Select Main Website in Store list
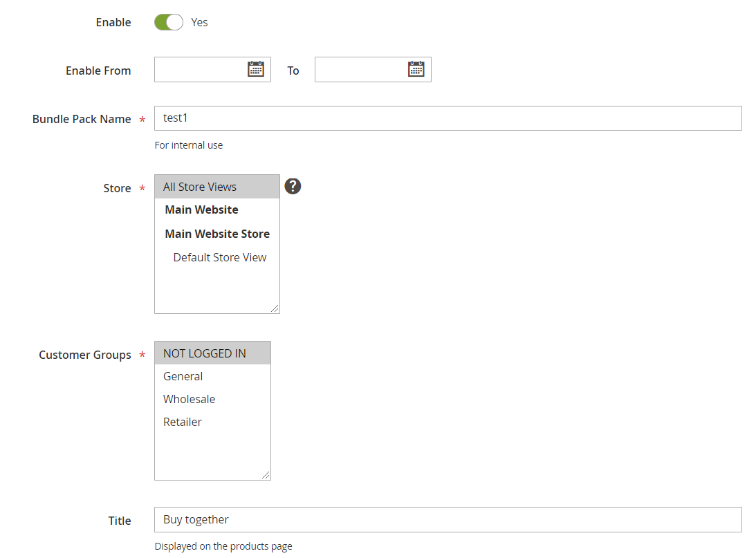 (201, 210)
